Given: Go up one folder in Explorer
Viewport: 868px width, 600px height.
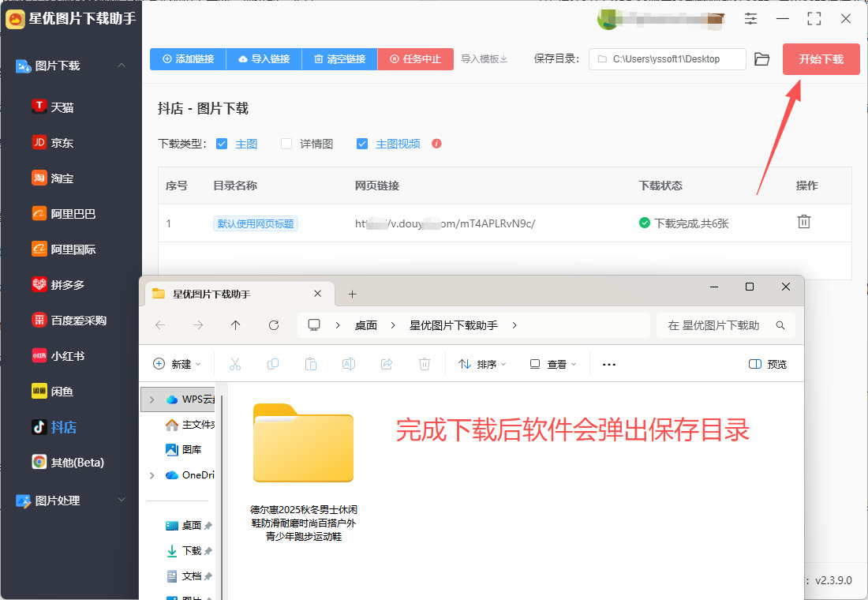Looking at the screenshot, I should [x=236, y=325].
